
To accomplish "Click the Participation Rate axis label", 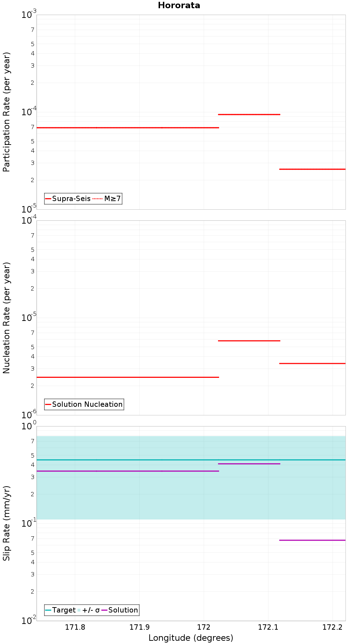I will pyautogui.click(x=6, y=112).
